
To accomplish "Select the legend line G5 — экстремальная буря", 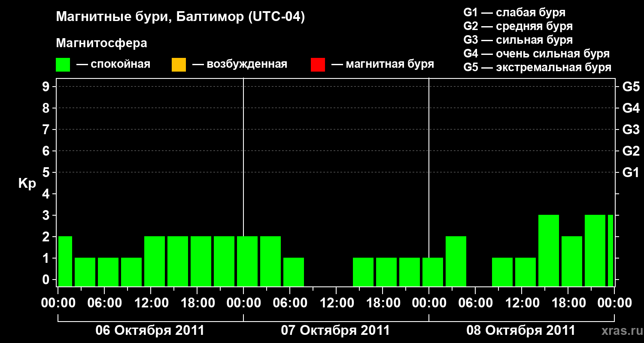I will tap(538, 67).
